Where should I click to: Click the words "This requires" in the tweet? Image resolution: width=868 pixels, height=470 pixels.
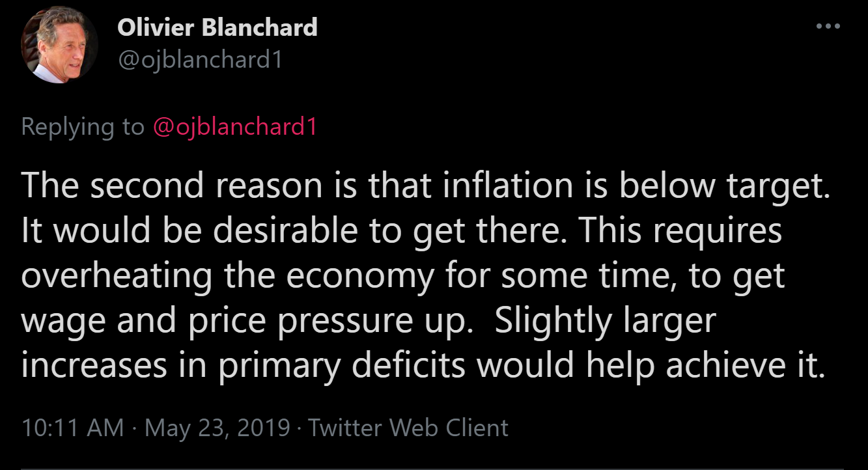tap(680, 232)
